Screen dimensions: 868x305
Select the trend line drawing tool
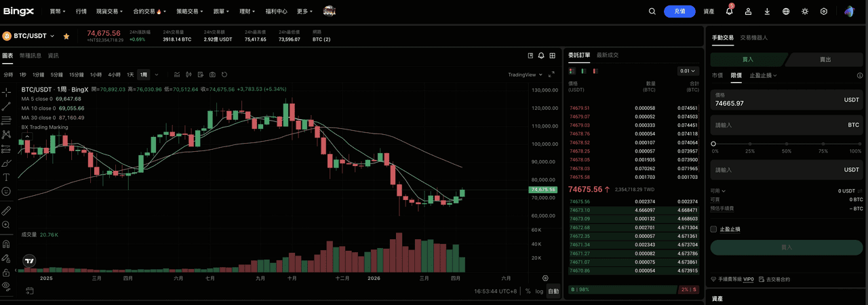(x=6, y=106)
